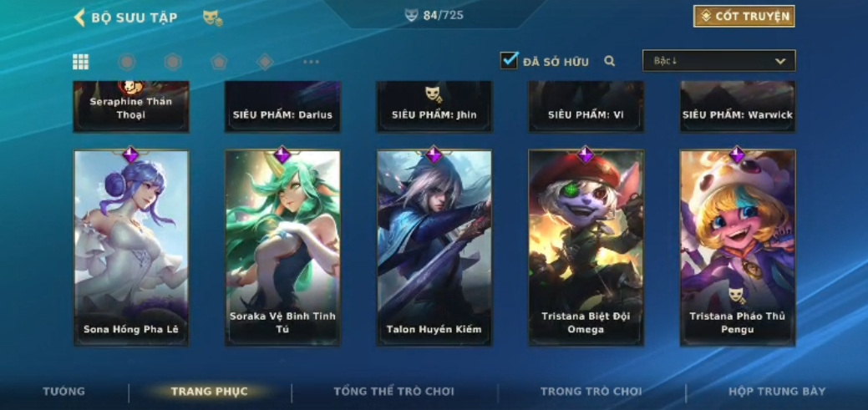The image size is (868, 410).
Task: Select Tristana Pháo Thủ Pengu skin
Action: click(738, 248)
